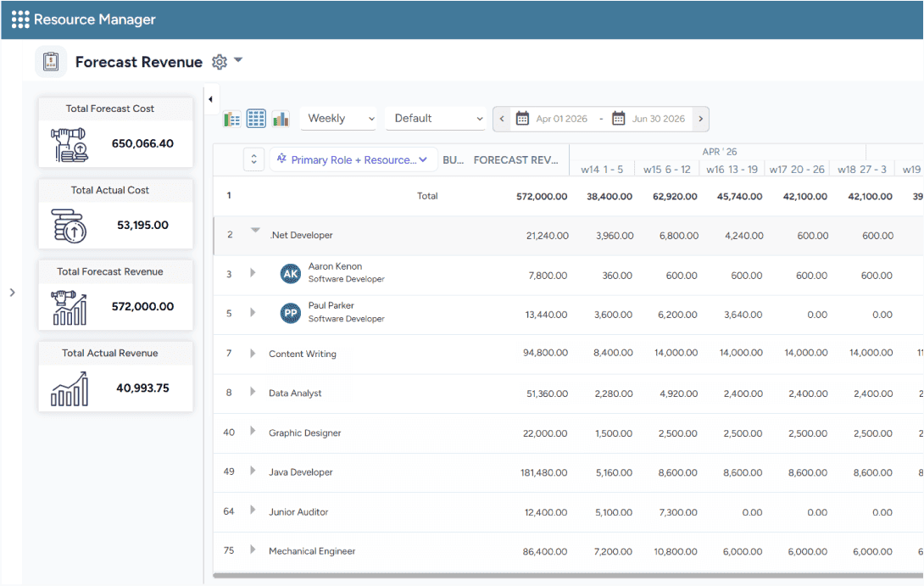This screenshot has width=924, height=586.
Task: Expand the Paul Parker row
Action: click(253, 312)
